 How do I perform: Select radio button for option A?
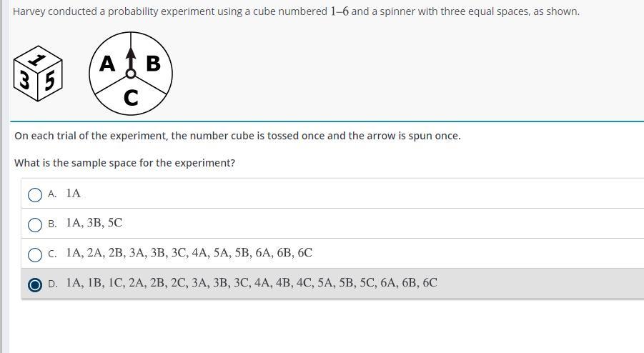click(35, 194)
